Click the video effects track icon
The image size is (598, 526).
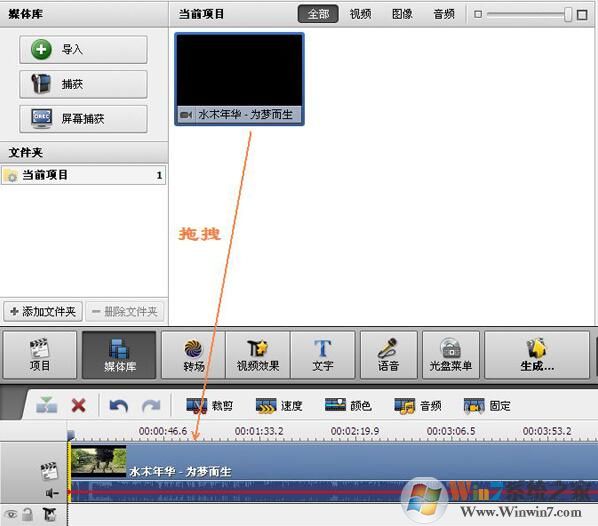click(49, 515)
